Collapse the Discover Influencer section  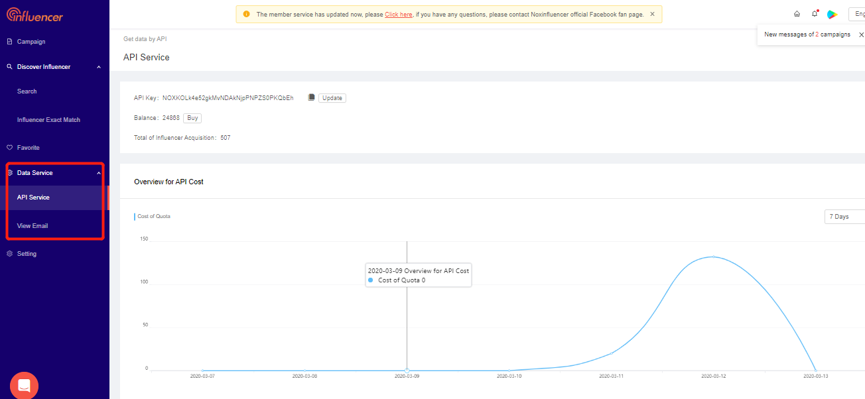(x=99, y=67)
